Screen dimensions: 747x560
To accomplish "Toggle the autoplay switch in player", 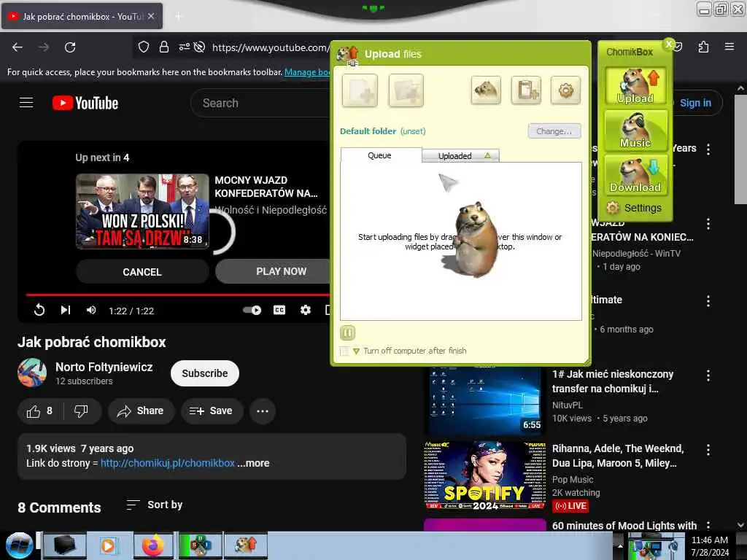I will coord(252,311).
